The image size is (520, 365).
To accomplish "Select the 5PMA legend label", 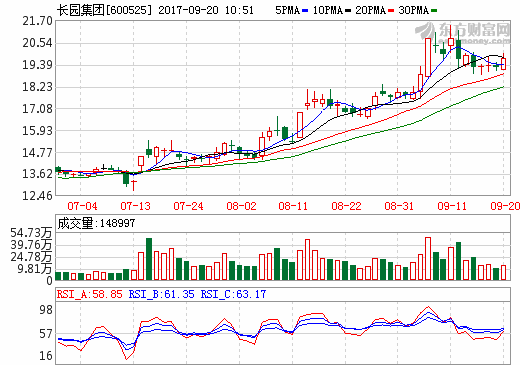I will pyautogui.click(x=287, y=10).
